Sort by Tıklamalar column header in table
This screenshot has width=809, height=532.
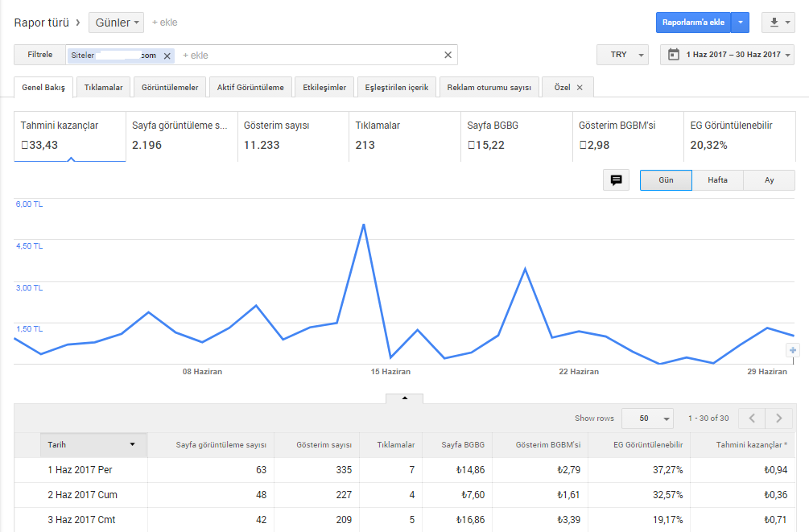[x=390, y=445]
